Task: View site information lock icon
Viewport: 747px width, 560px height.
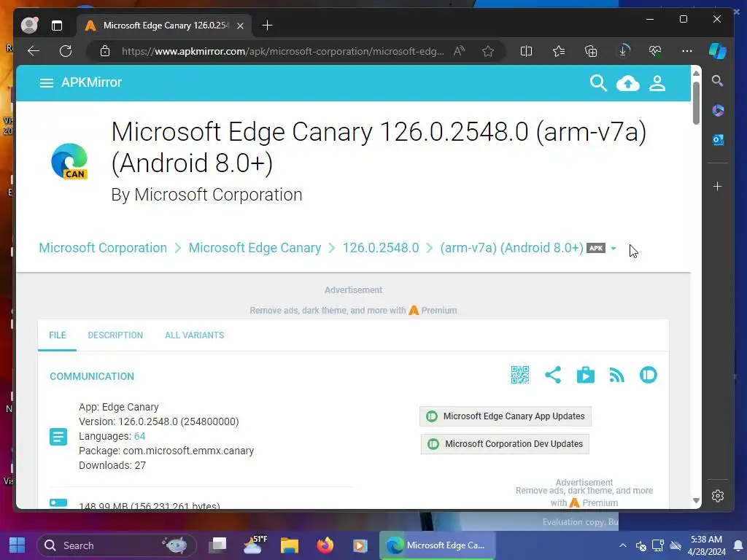Action: (x=105, y=51)
